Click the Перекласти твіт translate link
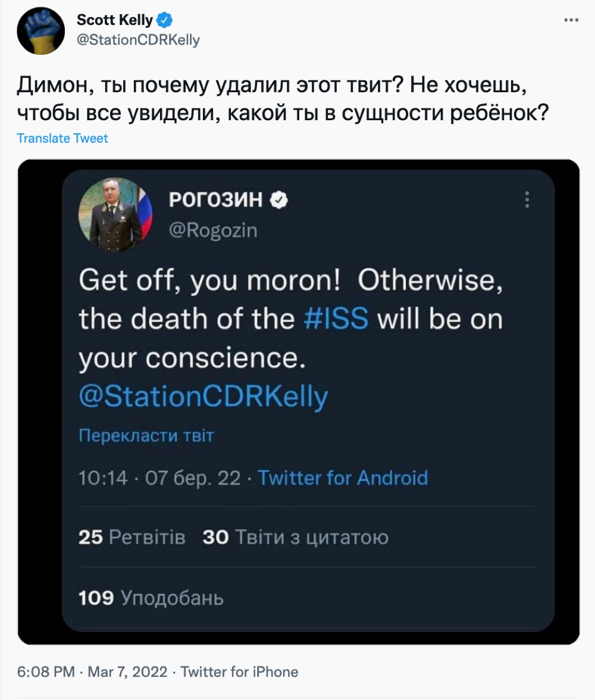The height and width of the screenshot is (700, 595). pyautogui.click(x=146, y=436)
